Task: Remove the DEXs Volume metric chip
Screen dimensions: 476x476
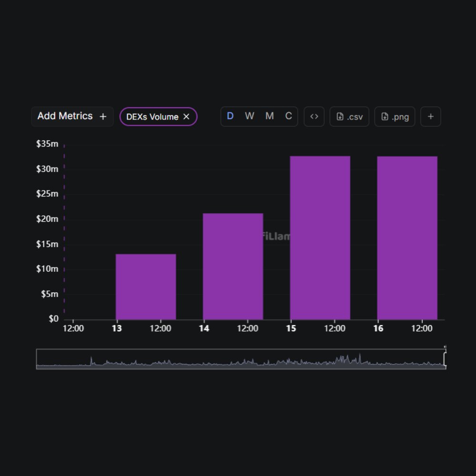Action: (187, 117)
